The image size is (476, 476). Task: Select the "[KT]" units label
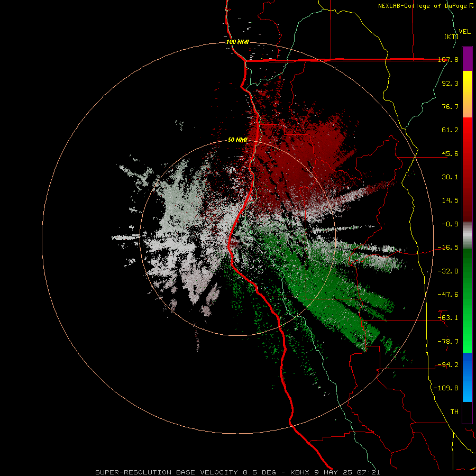click(x=451, y=36)
